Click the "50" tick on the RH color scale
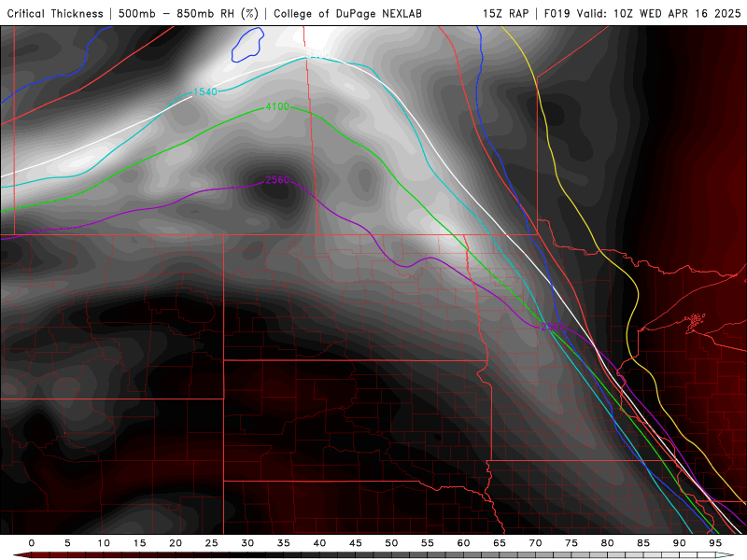This screenshot has width=747, height=560. (x=391, y=543)
